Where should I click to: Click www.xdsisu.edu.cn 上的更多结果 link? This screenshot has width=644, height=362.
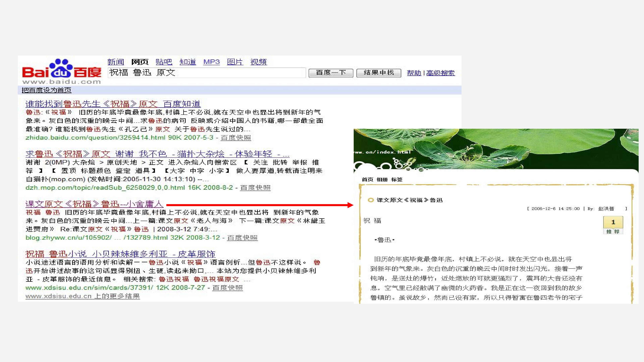click(x=83, y=296)
